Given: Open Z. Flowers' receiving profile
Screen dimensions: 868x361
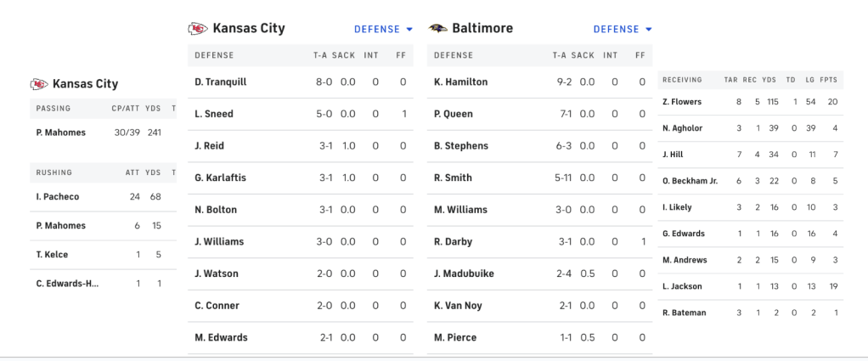Looking at the screenshot, I should (681, 102).
